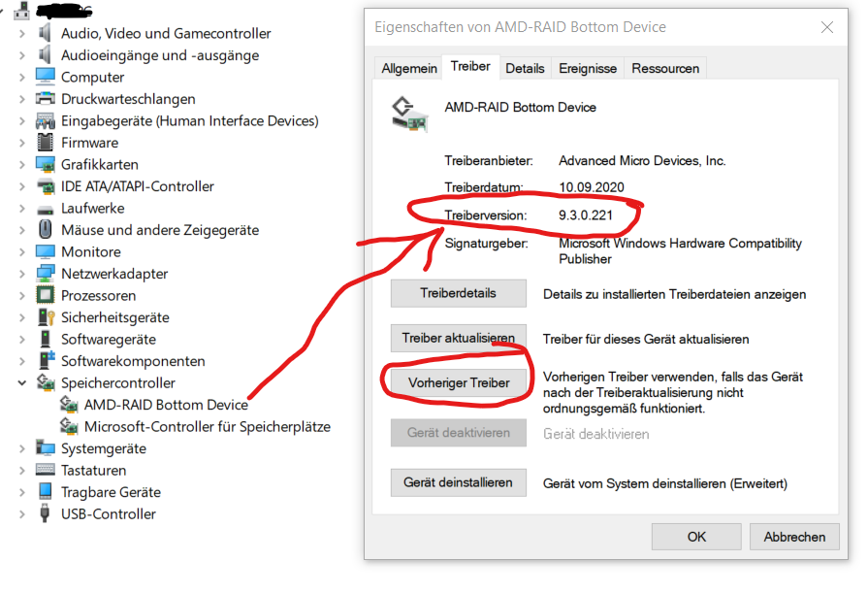The width and height of the screenshot is (868, 594).
Task: Click Treiber aktualisieren button
Action: (459, 338)
